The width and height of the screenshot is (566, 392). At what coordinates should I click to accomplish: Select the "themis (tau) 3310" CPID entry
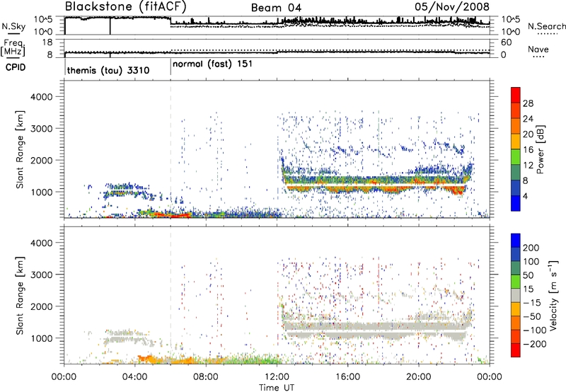(x=108, y=70)
